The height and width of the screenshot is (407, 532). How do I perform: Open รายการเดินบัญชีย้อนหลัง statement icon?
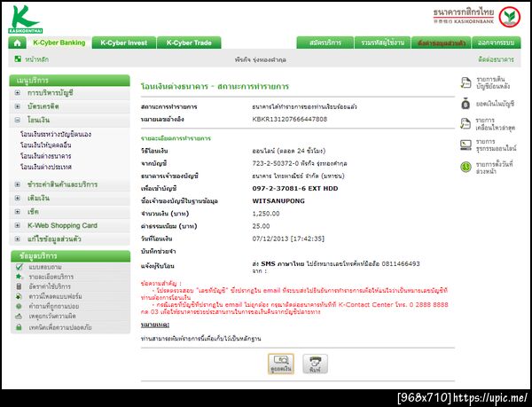click(465, 82)
